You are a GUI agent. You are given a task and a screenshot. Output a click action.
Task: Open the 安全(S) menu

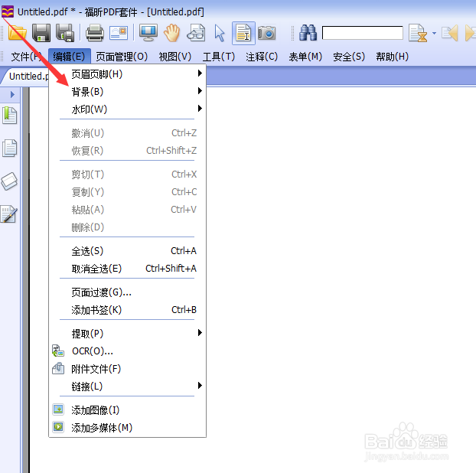pos(349,57)
